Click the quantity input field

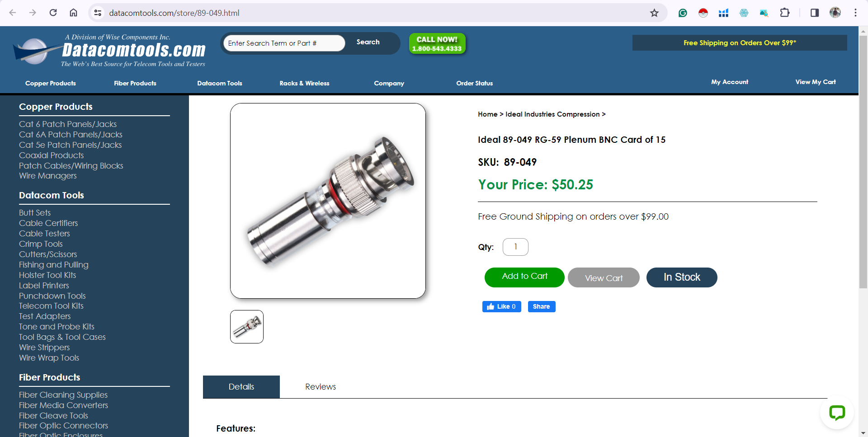[515, 247]
